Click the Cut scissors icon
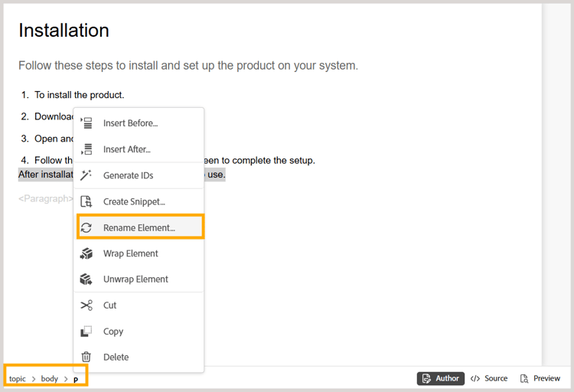Image resolution: width=574 pixels, height=392 pixels. click(86, 305)
